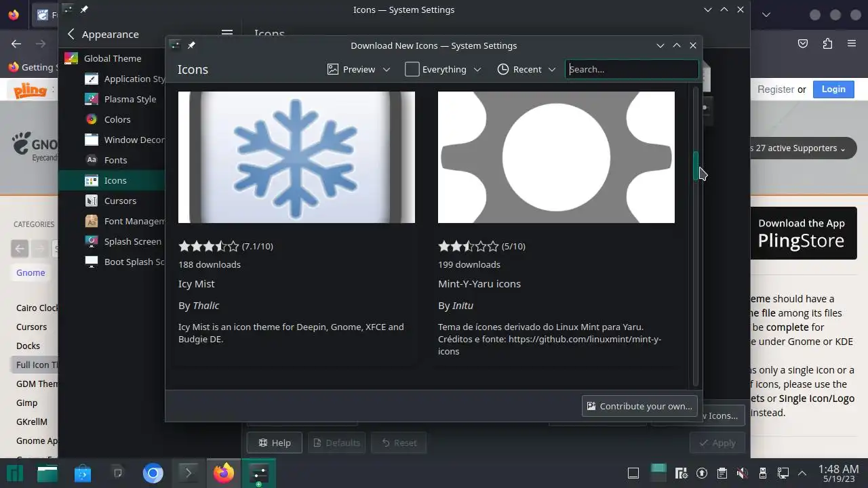
Task: Click the Login button on Pling
Action: pos(833,89)
